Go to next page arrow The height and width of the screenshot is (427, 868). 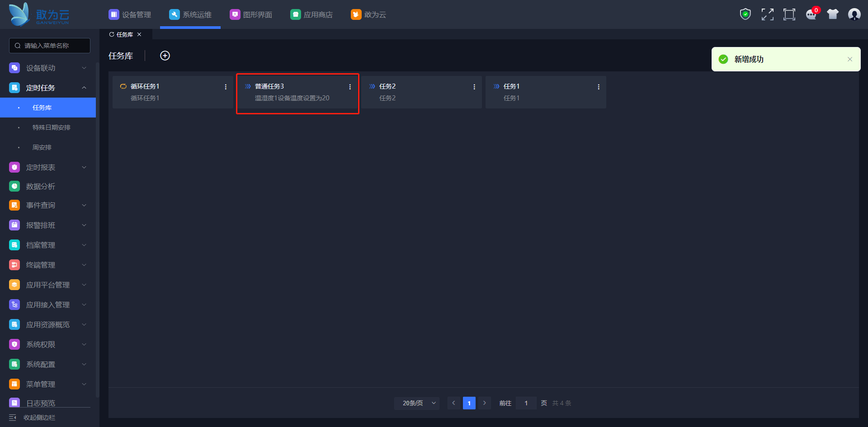click(485, 403)
